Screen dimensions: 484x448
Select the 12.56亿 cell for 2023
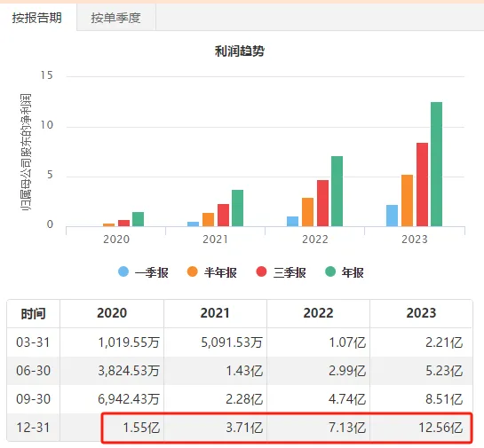tap(421, 428)
